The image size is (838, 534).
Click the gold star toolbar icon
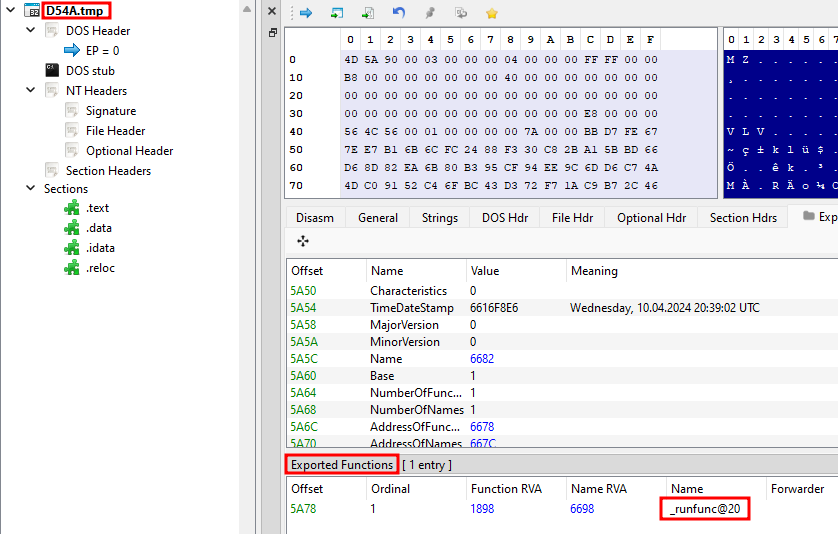point(492,13)
